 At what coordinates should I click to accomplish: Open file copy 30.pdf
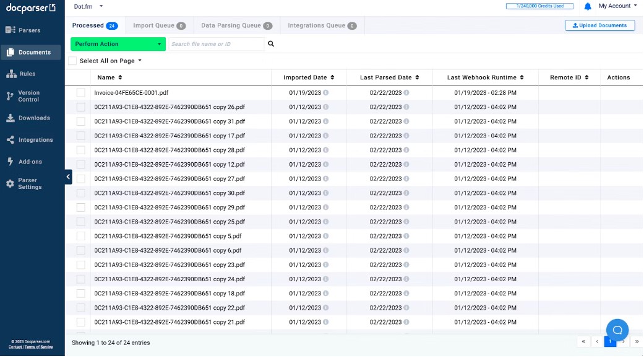click(x=170, y=193)
